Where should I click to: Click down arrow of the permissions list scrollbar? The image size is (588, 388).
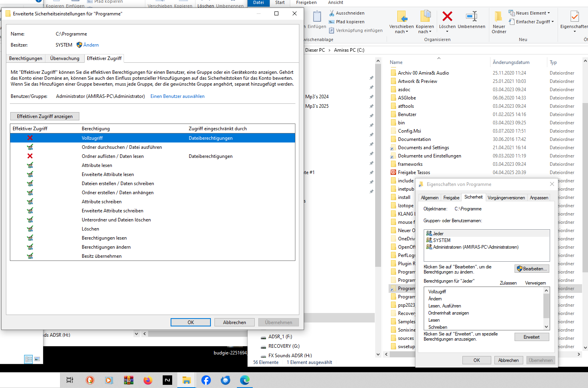(x=547, y=327)
